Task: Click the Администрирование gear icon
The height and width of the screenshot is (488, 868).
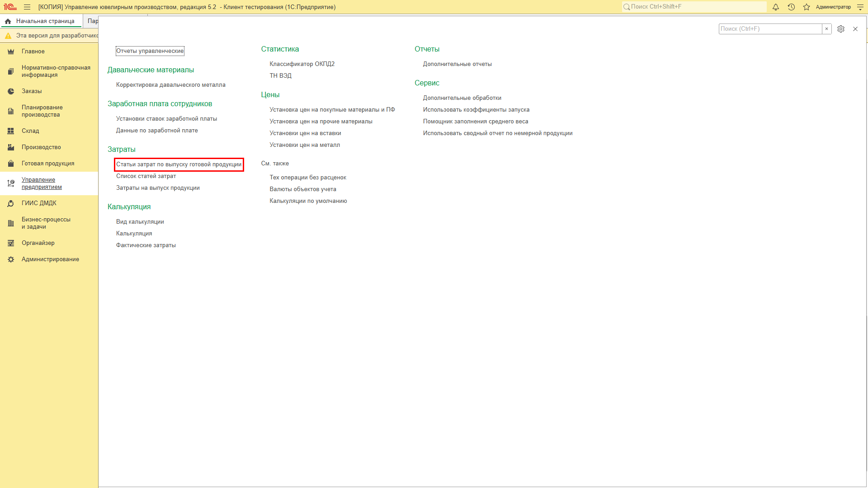Action: click(11, 259)
